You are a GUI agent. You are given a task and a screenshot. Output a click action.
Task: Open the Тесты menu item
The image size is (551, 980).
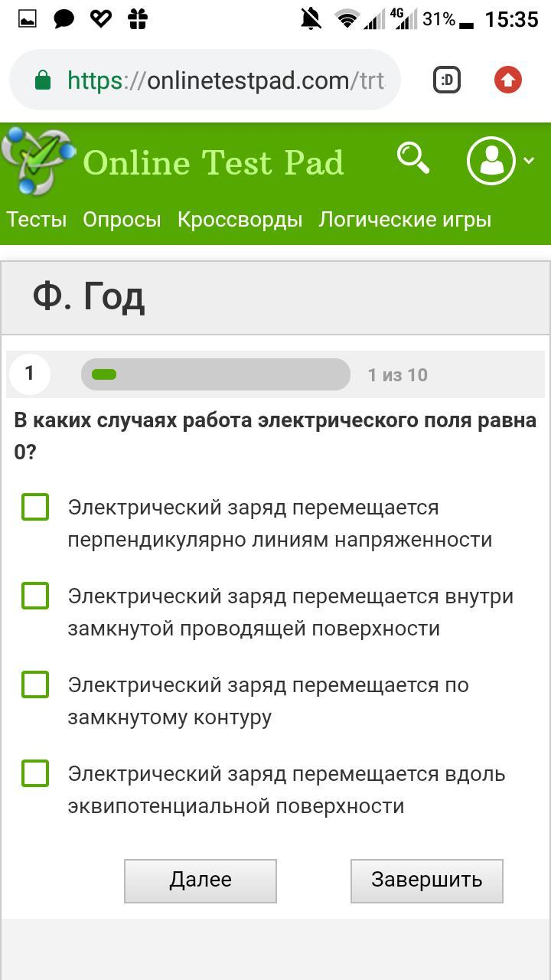37,220
